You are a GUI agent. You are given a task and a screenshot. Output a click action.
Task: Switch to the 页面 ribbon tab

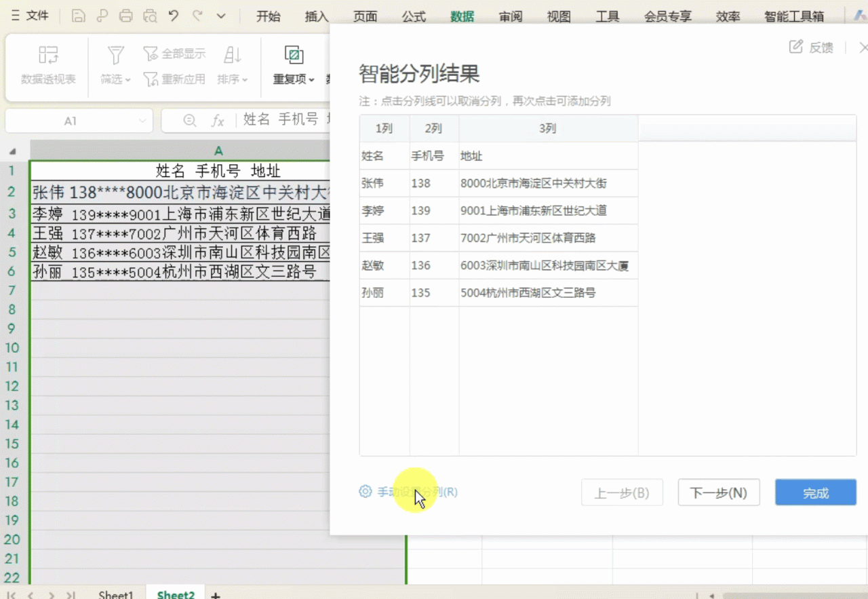click(365, 16)
